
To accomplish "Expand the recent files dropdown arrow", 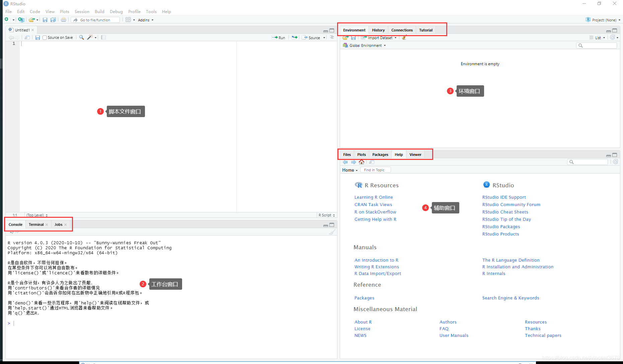I will point(37,20).
